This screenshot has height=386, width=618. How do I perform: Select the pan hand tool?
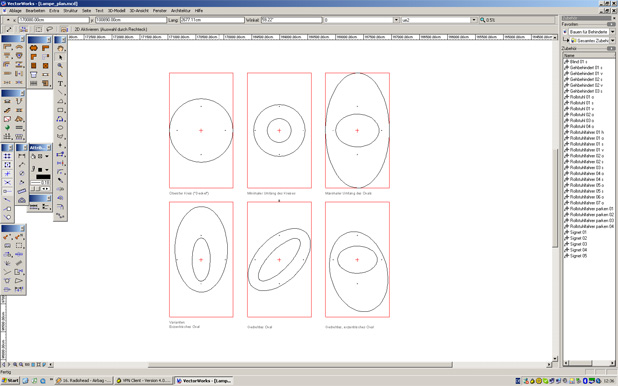[60, 48]
